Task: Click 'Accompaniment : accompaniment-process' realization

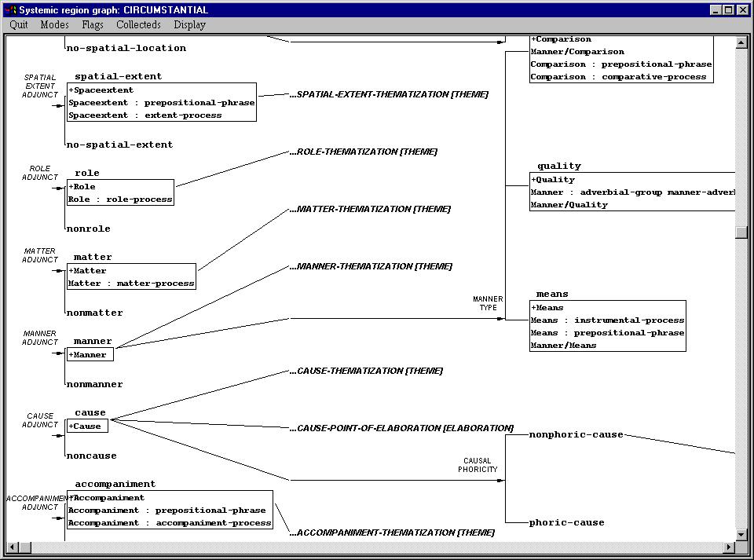Action: [x=170, y=522]
